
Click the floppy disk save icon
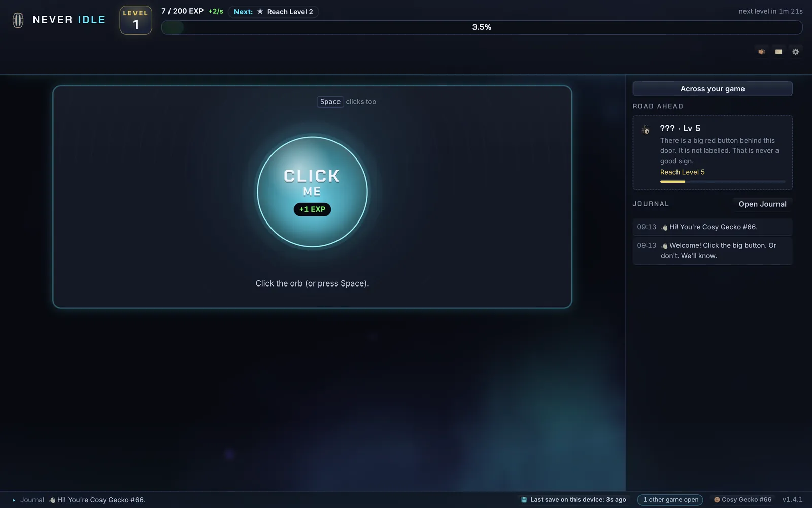(524, 500)
